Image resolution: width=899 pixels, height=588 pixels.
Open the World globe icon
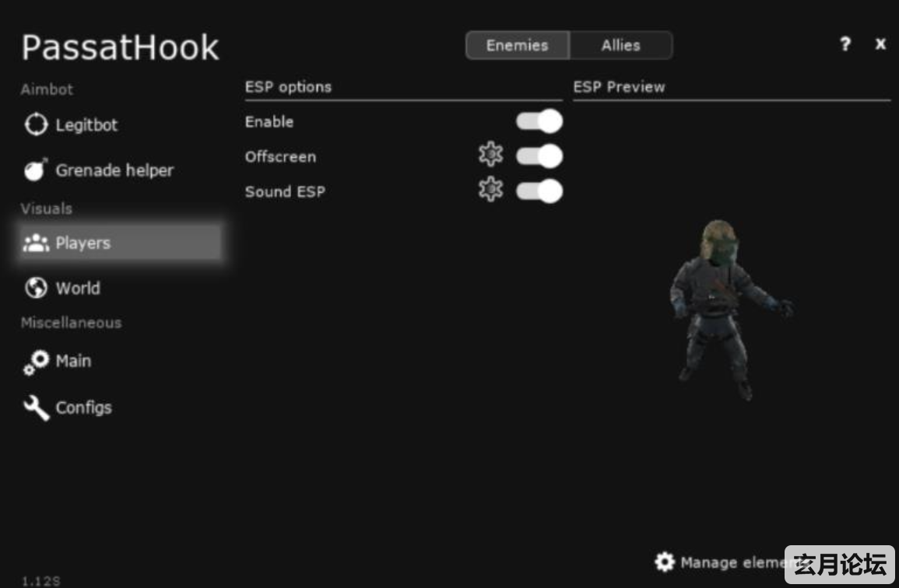pos(36,288)
